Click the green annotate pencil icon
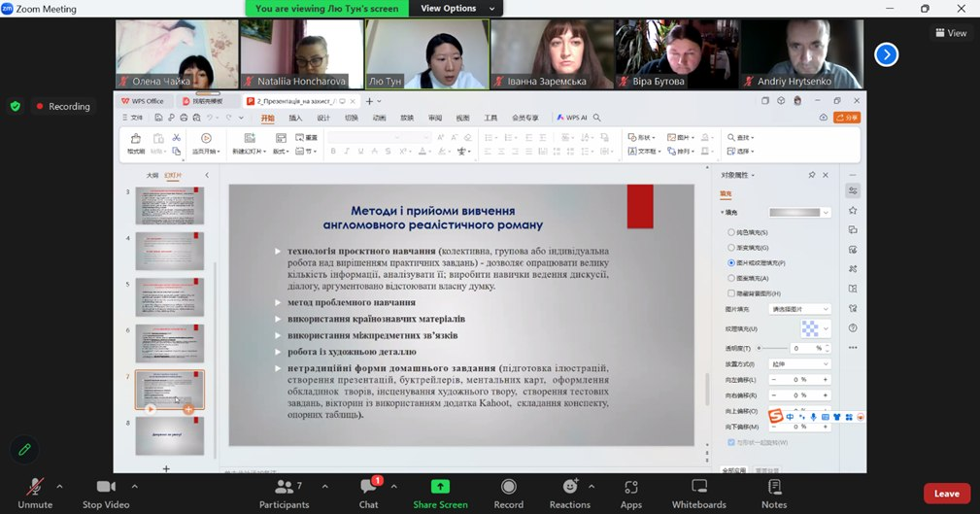This screenshot has width=980, height=514. 24,450
